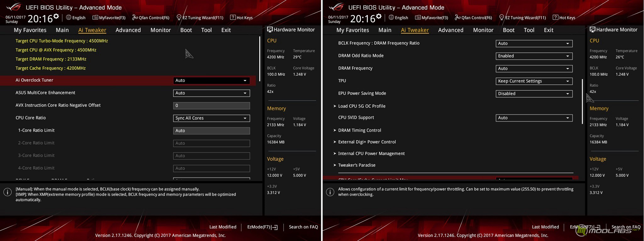This screenshot has height=241, width=644.
Task: Click the globe language icon in left window
Action: tap(68, 18)
